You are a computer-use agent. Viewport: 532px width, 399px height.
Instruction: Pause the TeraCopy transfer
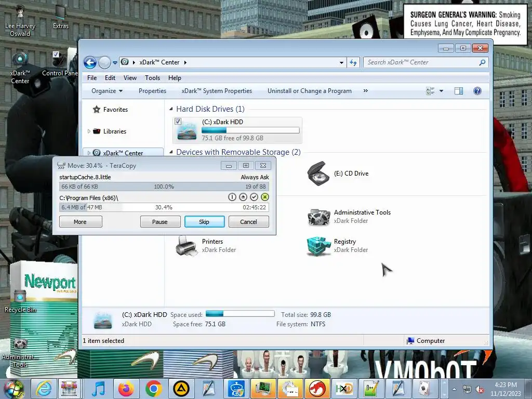pyautogui.click(x=160, y=221)
